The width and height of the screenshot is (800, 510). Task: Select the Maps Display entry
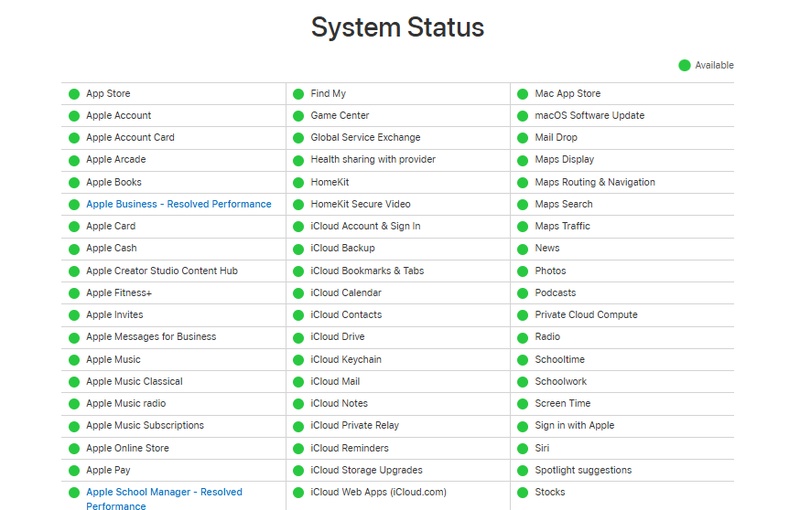(564, 160)
